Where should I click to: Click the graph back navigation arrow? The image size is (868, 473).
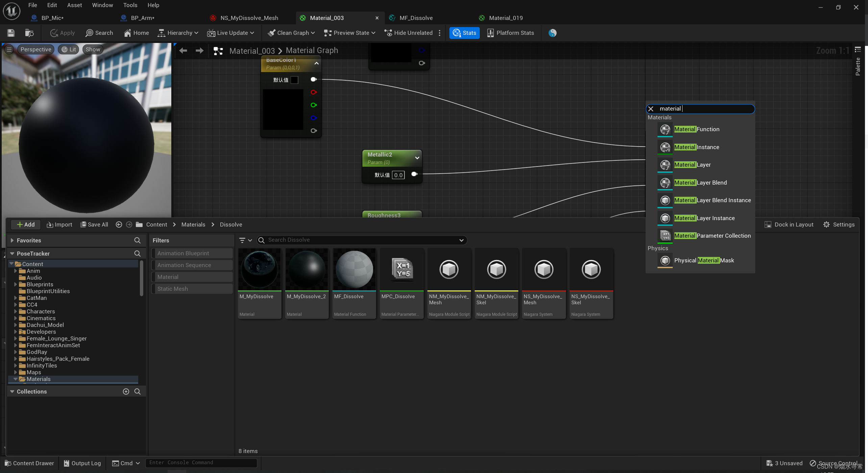[x=183, y=51]
